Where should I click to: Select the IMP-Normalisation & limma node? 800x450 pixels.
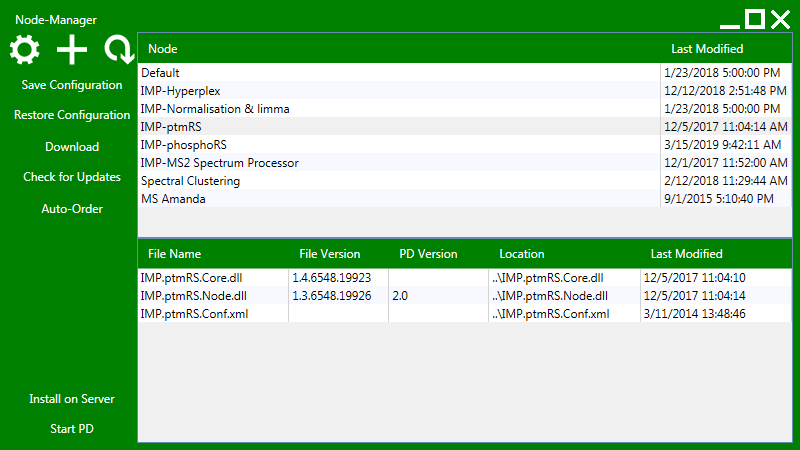(x=465, y=109)
